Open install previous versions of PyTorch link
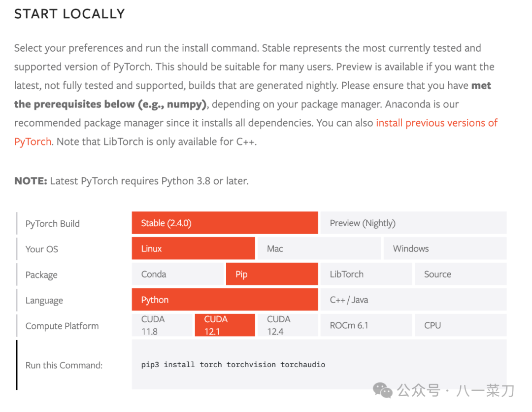Image resolution: width=532 pixels, height=412 pixels. tap(436, 123)
